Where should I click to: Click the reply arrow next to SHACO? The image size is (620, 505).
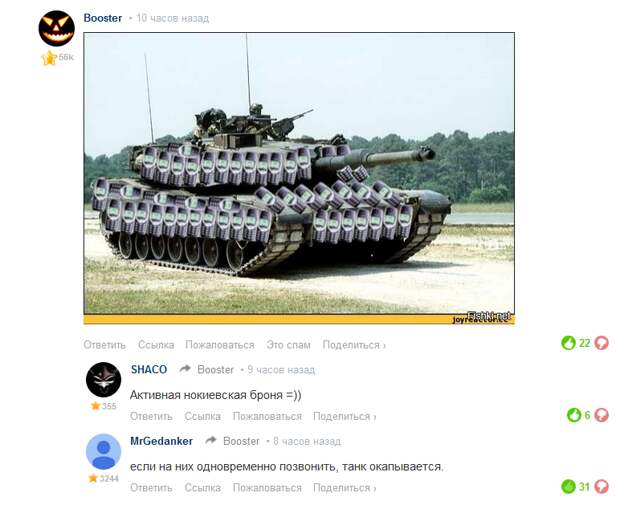tap(185, 369)
